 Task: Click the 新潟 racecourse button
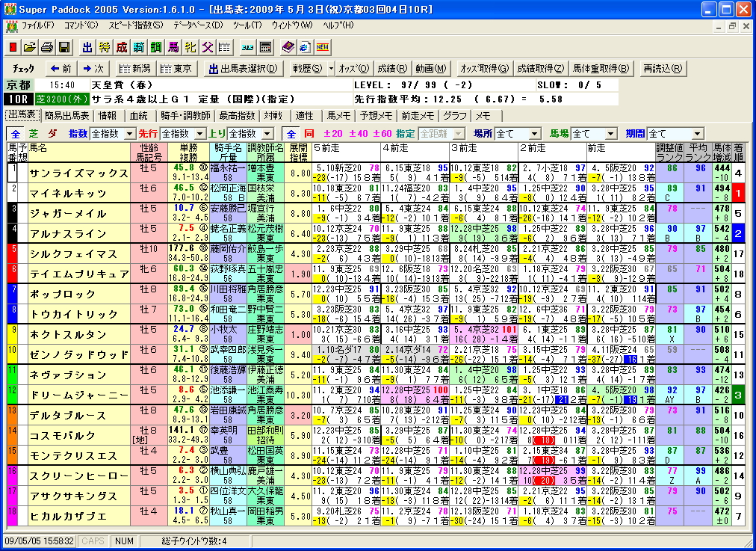pos(135,69)
